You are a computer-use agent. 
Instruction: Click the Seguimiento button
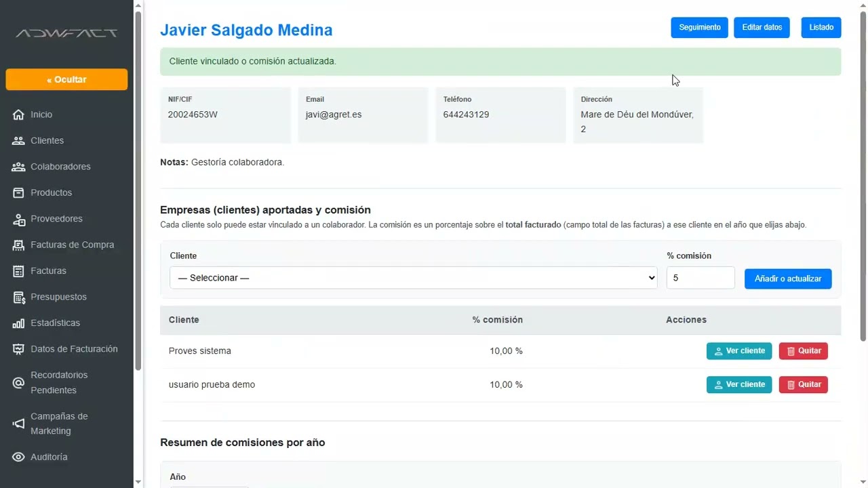699,27
